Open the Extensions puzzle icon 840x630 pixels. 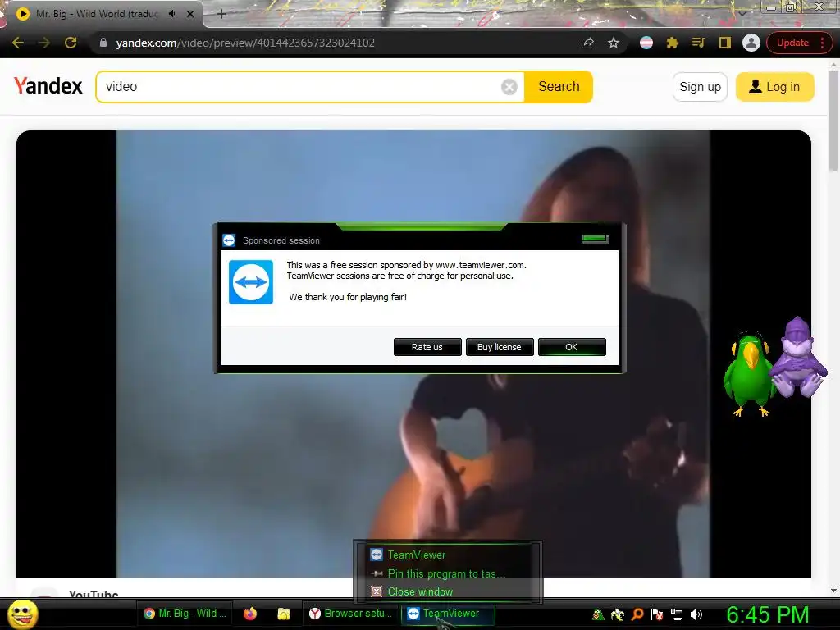[x=672, y=43]
